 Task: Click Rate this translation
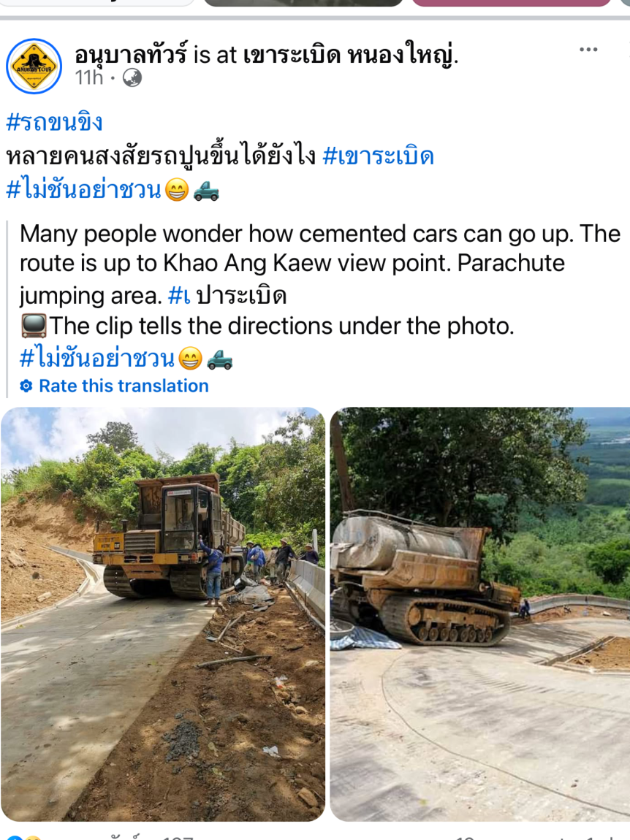[124, 386]
